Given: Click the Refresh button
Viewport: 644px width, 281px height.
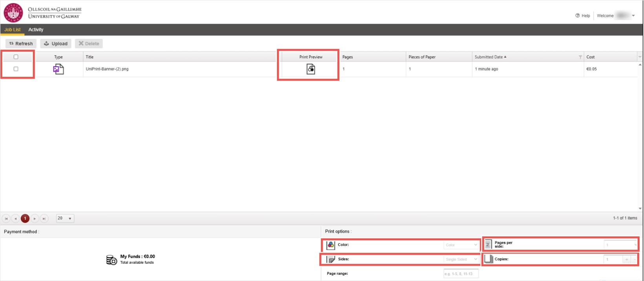Looking at the screenshot, I should tap(21, 44).
